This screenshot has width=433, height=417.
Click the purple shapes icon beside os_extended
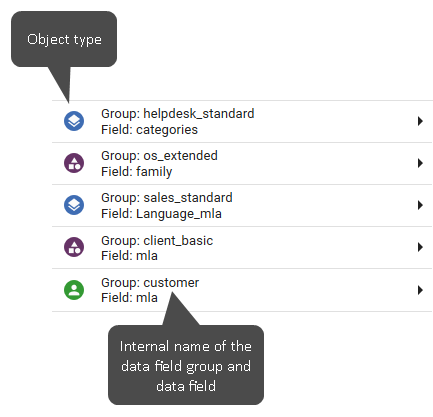(x=74, y=163)
